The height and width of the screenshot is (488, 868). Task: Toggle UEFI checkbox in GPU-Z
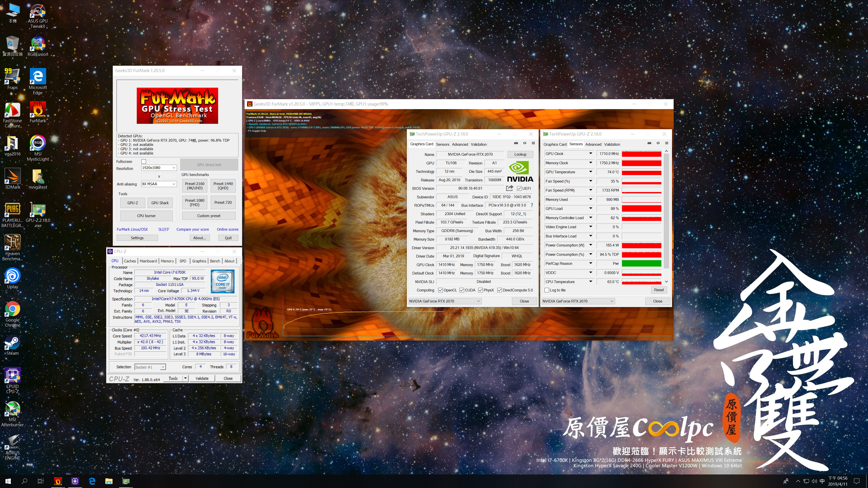point(519,189)
